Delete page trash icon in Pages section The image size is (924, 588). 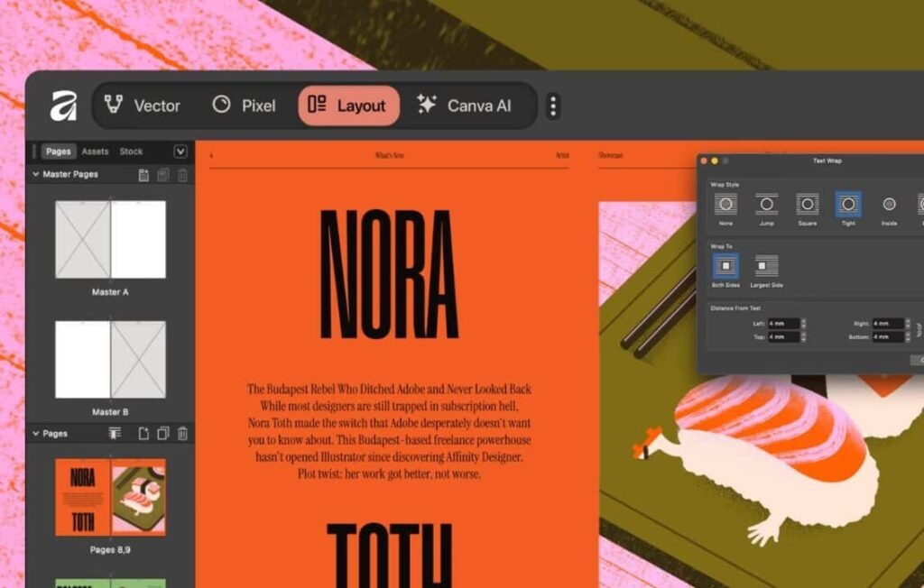click(182, 434)
